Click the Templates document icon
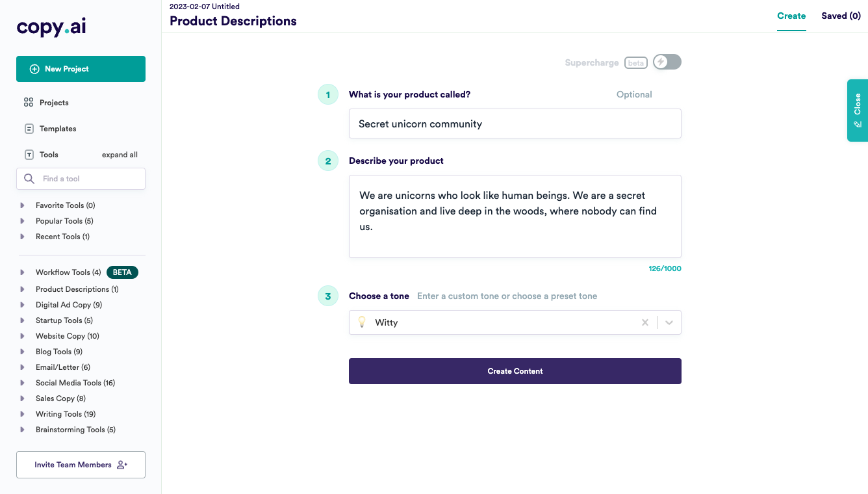868x494 pixels. click(29, 129)
